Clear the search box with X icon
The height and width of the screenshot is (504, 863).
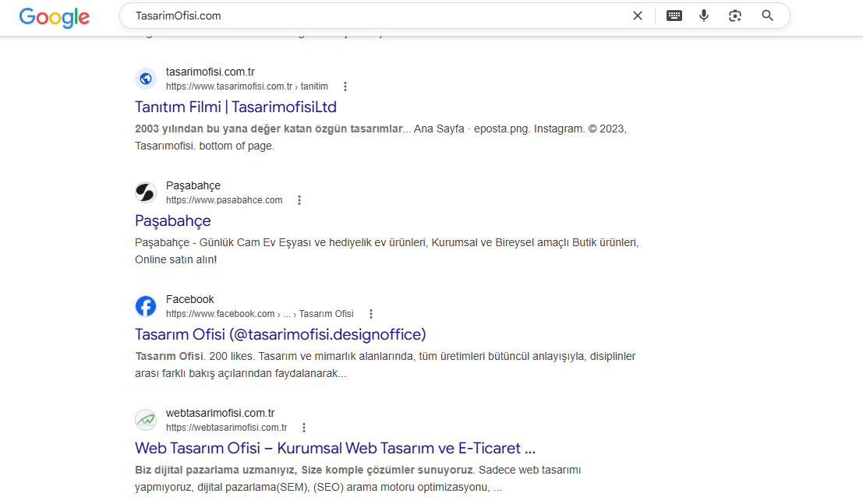click(x=638, y=16)
